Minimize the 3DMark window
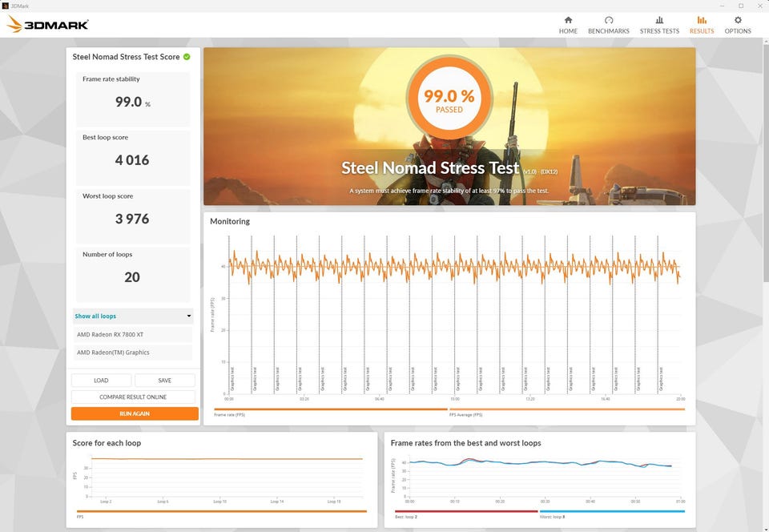The image size is (769, 532). pos(723,6)
